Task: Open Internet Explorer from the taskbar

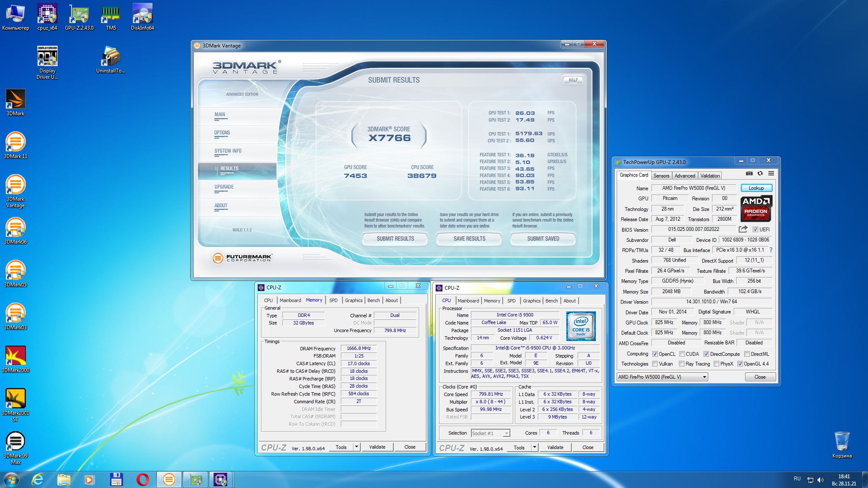Action: tap(38, 480)
